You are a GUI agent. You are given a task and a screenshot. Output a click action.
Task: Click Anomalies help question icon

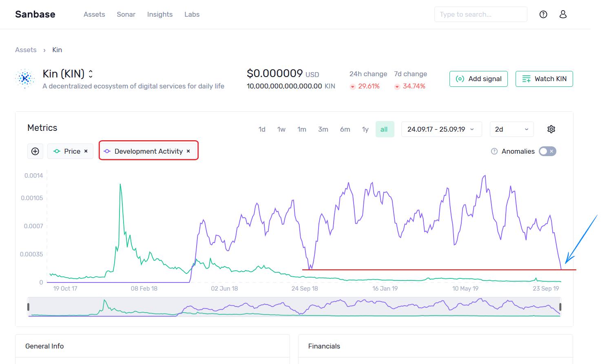point(494,151)
